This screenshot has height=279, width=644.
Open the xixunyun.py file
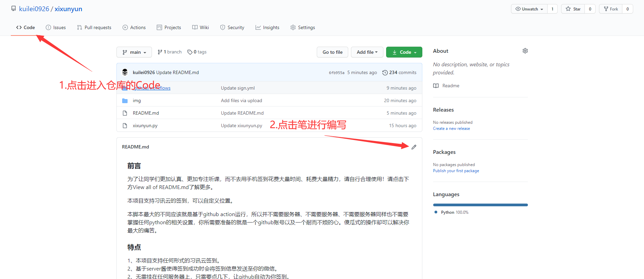coord(145,125)
